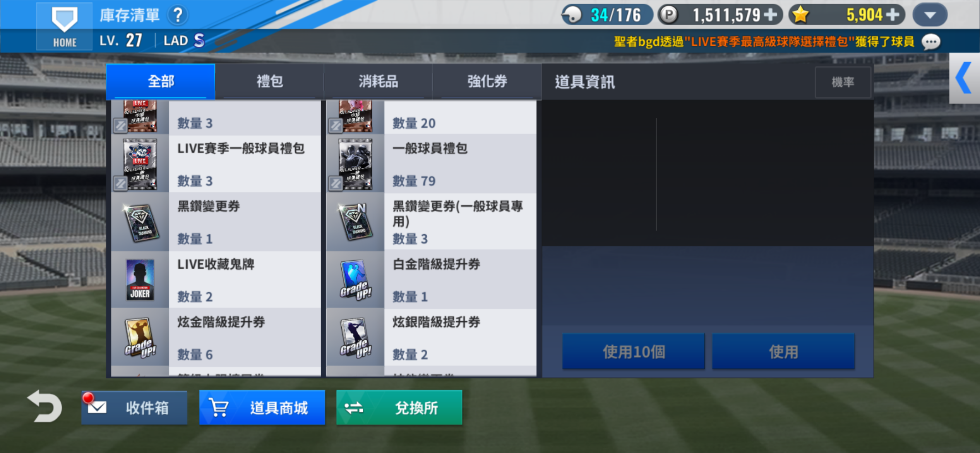The width and height of the screenshot is (980, 453).
Task: Expand the side panel chevron
Action: [x=964, y=78]
